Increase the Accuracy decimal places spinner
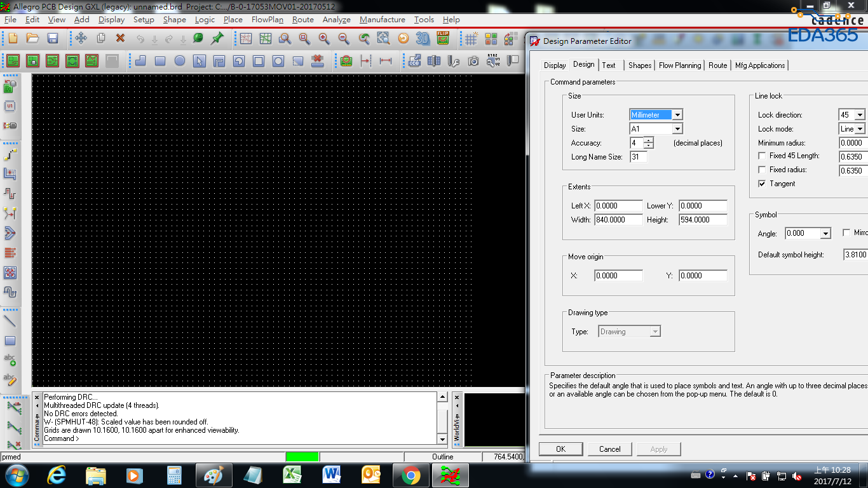The image size is (868, 488). click(x=648, y=140)
